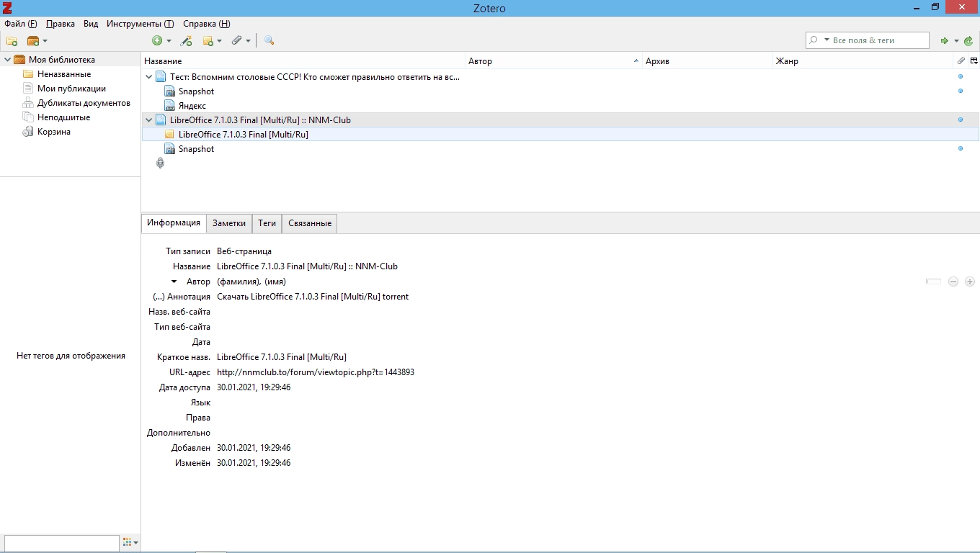This screenshot has height=553, width=980.
Task: Click the plus button to add author
Action: (x=970, y=282)
